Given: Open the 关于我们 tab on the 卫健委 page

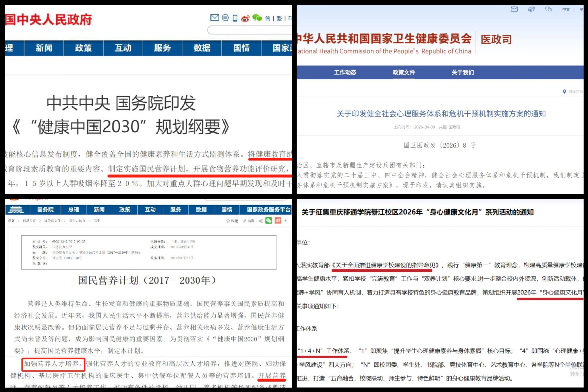Looking at the screenshot, I should [x=463, y=72].
